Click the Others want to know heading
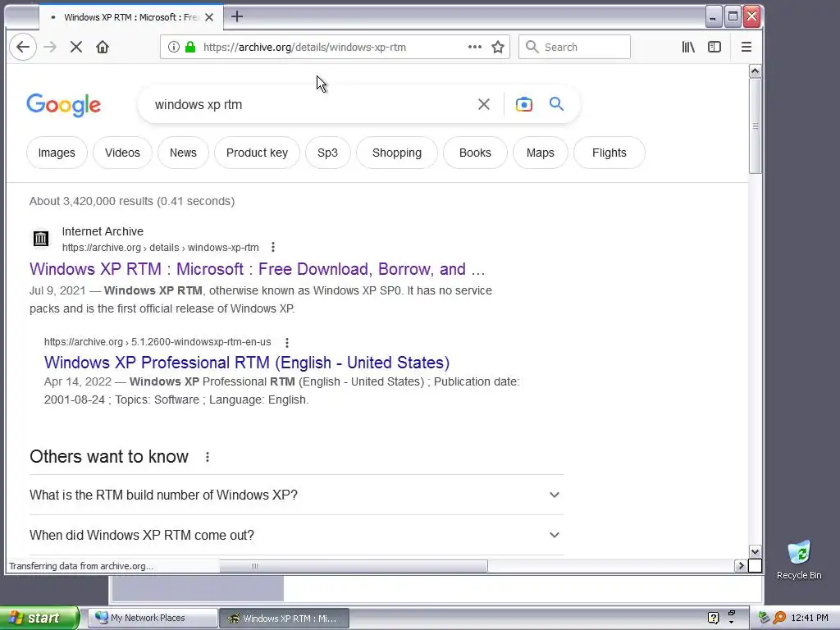This screenshot has height=630, width=840. [x=109, y=456]
